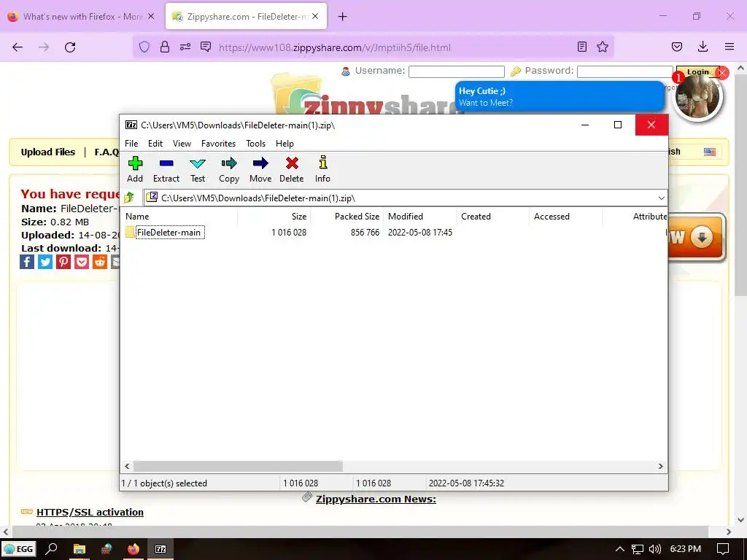The width and height of the screenshot is (747, 560).
Task: Open the Help menu in 7-Zip
Action: [285, 144]
